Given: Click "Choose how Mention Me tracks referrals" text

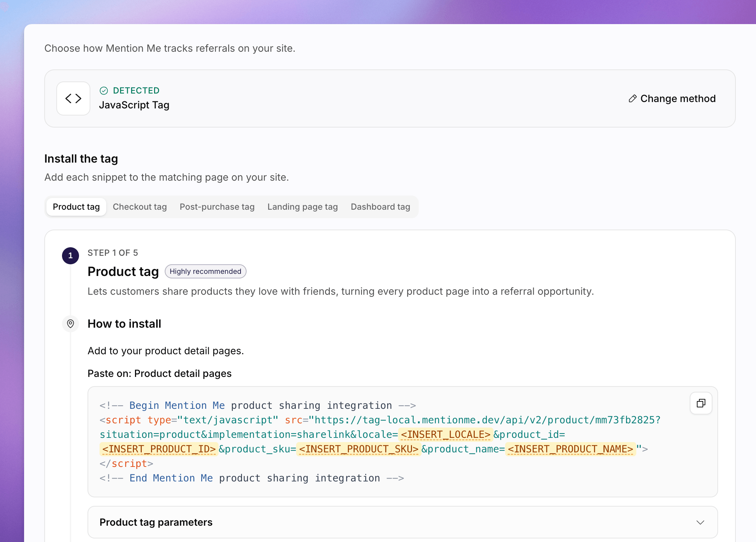Looking at the screenshot, I should tap(170, 48).
